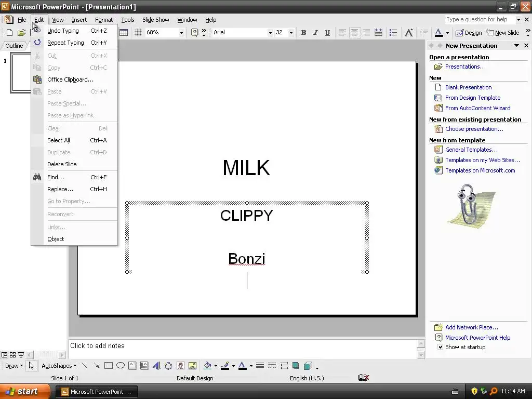Click the 3-D Style icon
Image resolution: width=532 pixels, height=399 pixels.
[308, 365]
